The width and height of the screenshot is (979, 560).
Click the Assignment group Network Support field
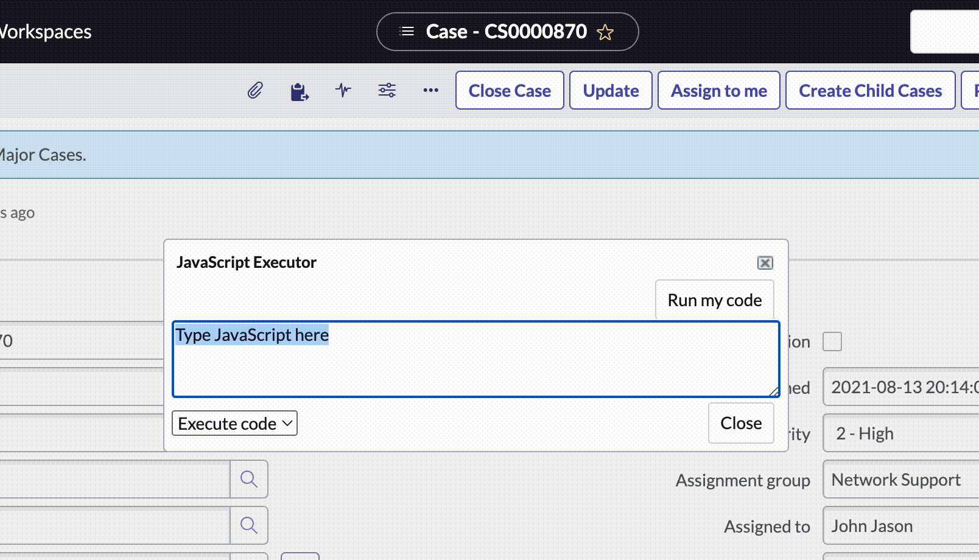click(x=901, y=480)
